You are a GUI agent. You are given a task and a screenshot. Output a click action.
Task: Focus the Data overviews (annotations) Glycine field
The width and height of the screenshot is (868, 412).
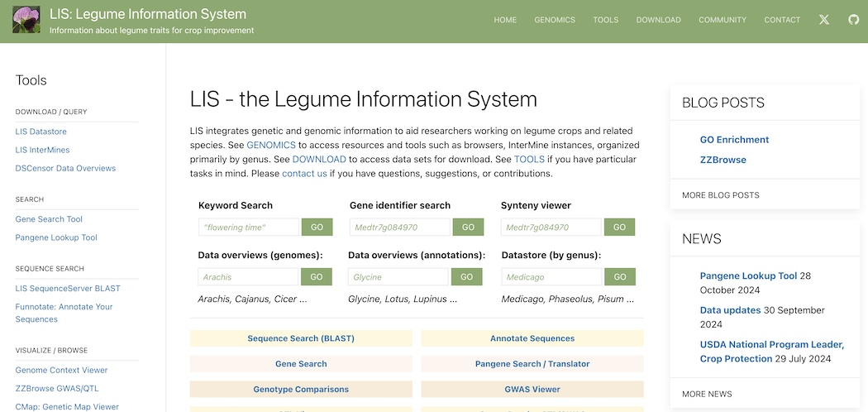tap(398, 277)
